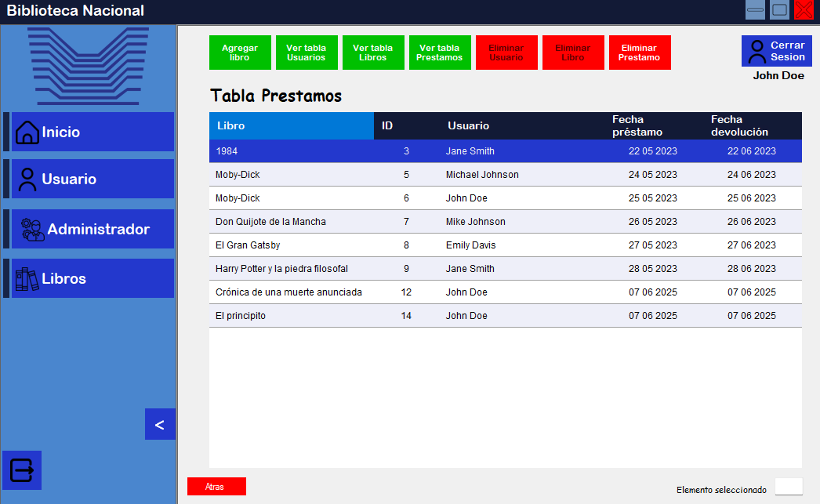Click return date 28 06 2023
The height and width of the screenshot is (504, 820).
click(752, 269)
